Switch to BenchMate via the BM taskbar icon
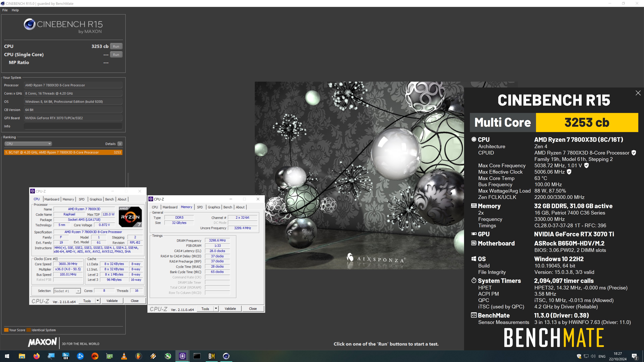The height and width of the screenshot is (362, 644). 211,356
